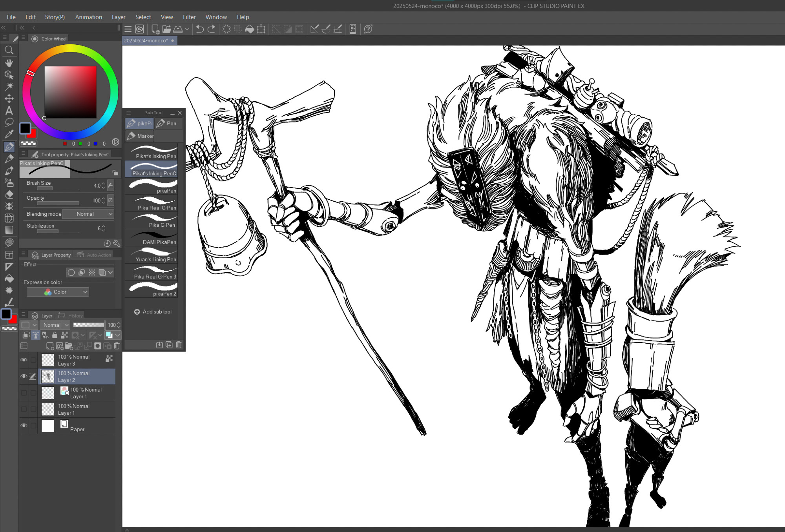Hide Layer 3 with eye icon
Image resolution: width=785 pixels, height=532 pixels.
(x=24, y=360)
